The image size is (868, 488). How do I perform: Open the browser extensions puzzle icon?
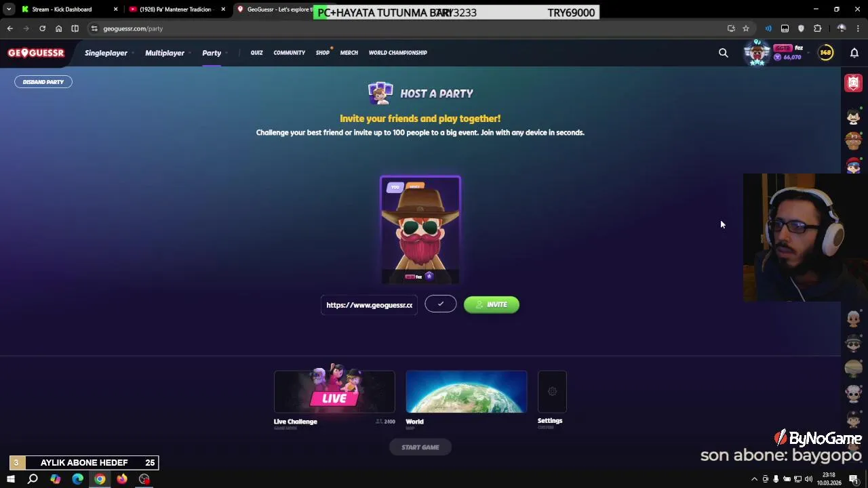pos(817,28)
